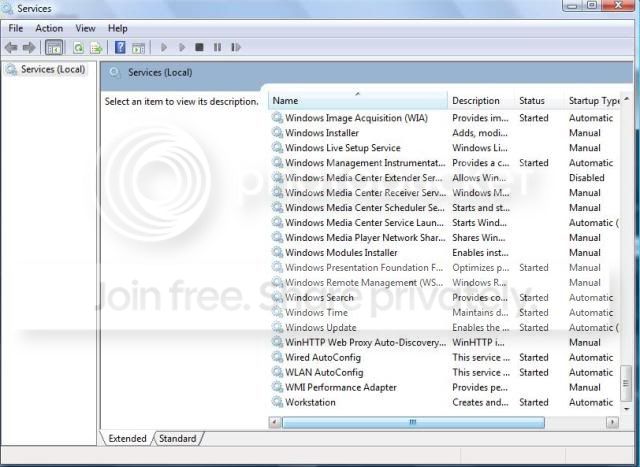The height and width of the screenshot is (467, 640).
Task: Click gear icon of Windows Time row
Action: (x=277, y=312)
